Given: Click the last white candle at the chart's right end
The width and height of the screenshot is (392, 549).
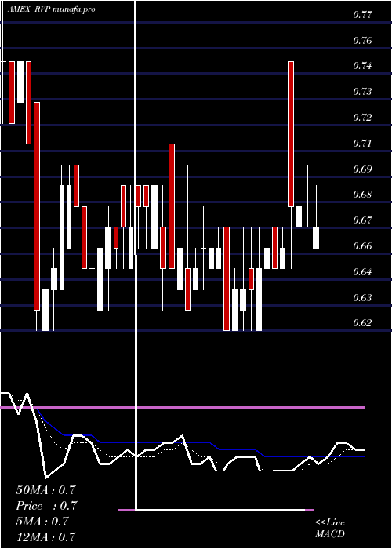Looking at the screenshot, I should coord(316,238).
